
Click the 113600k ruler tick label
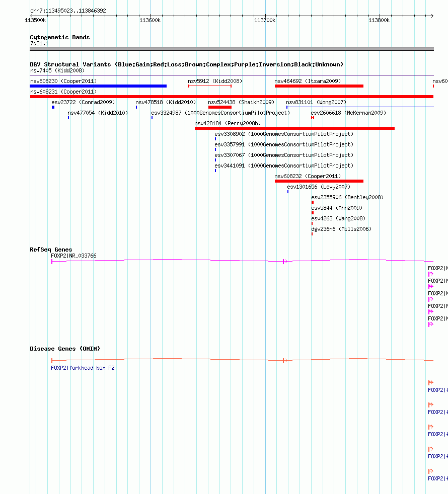pyautogui.click(x=150, y=21)
